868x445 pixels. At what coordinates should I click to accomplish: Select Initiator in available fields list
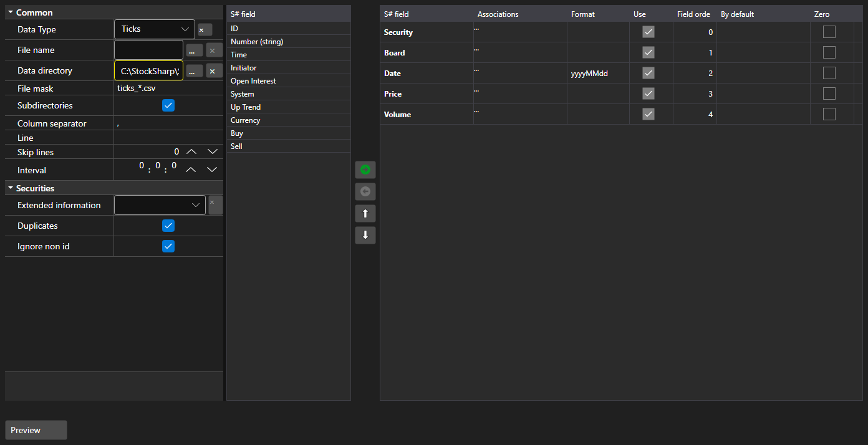pos(289,67)
